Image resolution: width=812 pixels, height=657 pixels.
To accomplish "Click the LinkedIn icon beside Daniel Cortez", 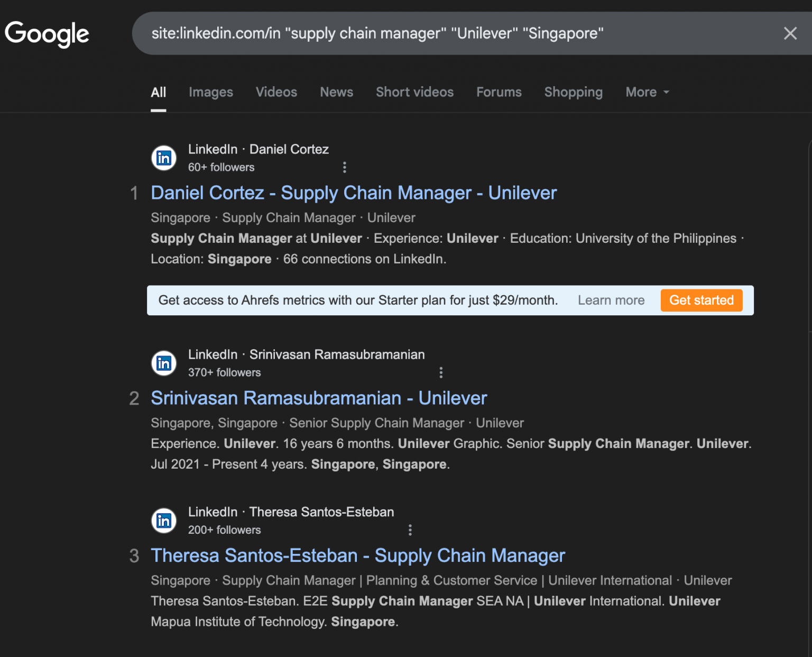I will coord(164,158).
